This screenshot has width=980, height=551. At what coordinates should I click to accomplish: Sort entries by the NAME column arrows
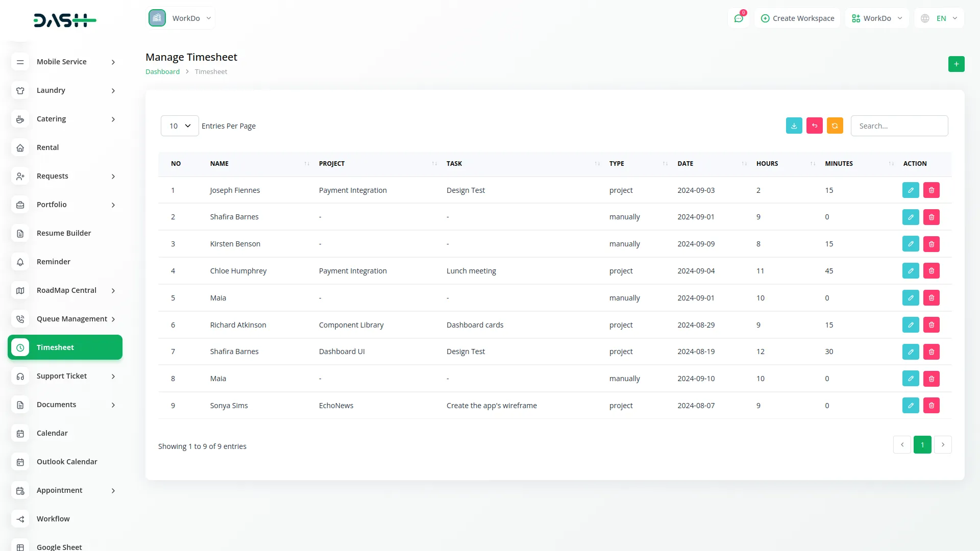pyautogui.click(x=306, y=164)
